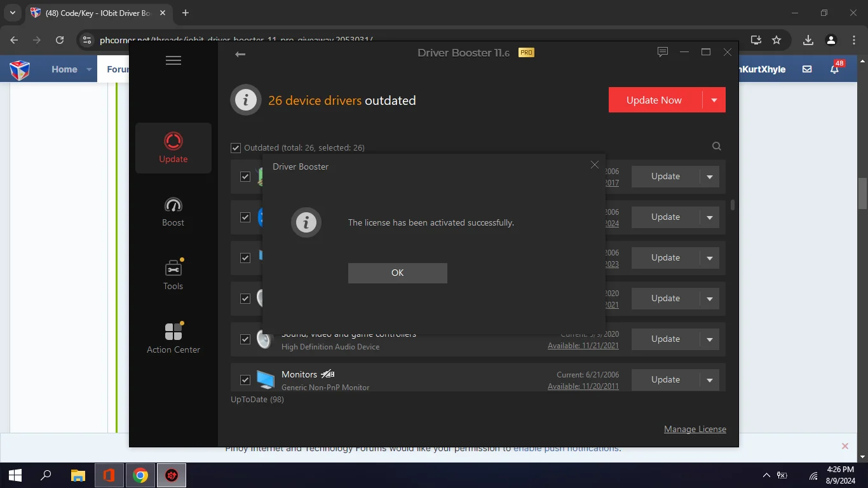Click the PHCorner site logo

20,69
